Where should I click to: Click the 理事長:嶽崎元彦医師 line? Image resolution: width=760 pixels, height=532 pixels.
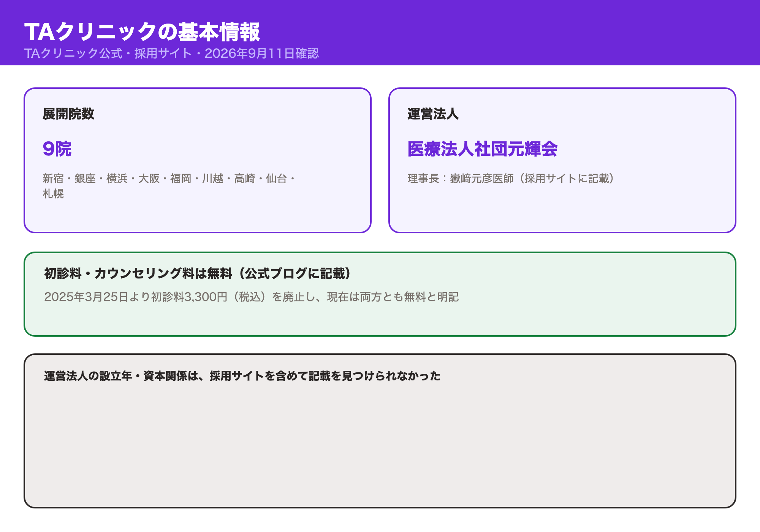coord(511,178)
